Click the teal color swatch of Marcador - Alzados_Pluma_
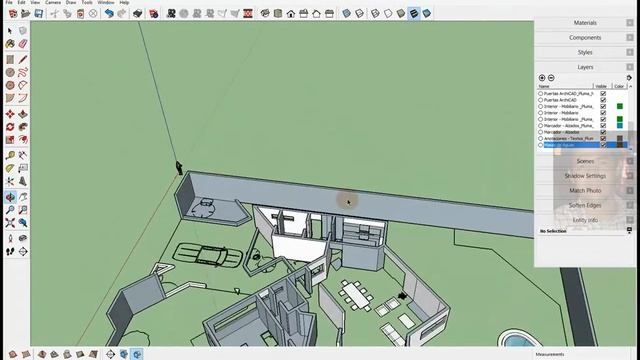This screenshot has height=360, width=640. pyautogui.click(x=620, y=126)
